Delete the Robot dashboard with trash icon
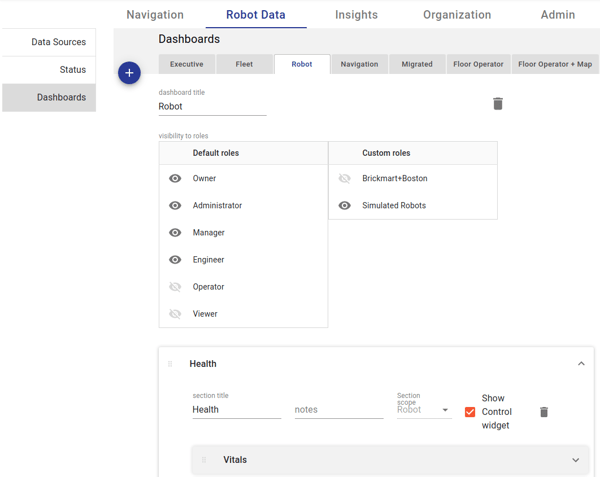Viewport: 600px width, 477px height. (498, 104)
